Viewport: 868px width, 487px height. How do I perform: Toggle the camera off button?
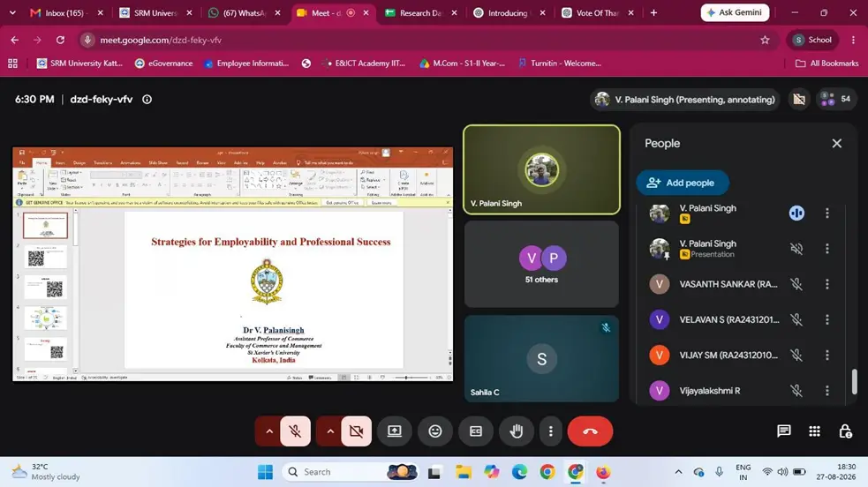[356, 431]
